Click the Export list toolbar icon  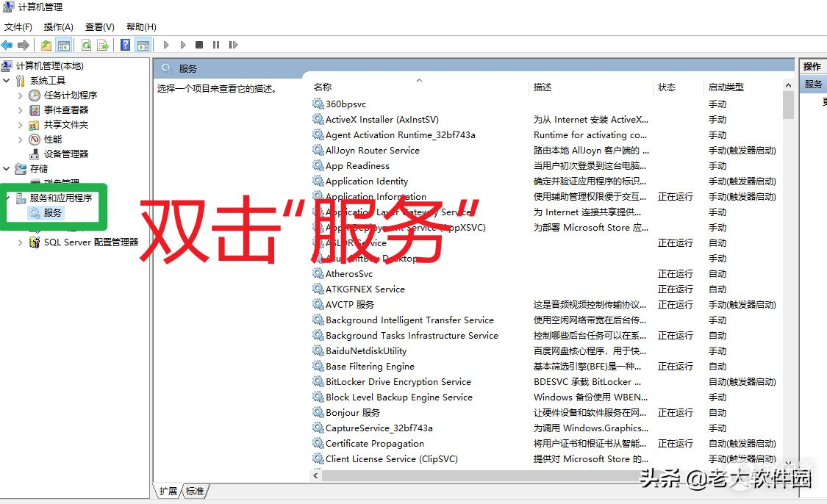[103, 46]
